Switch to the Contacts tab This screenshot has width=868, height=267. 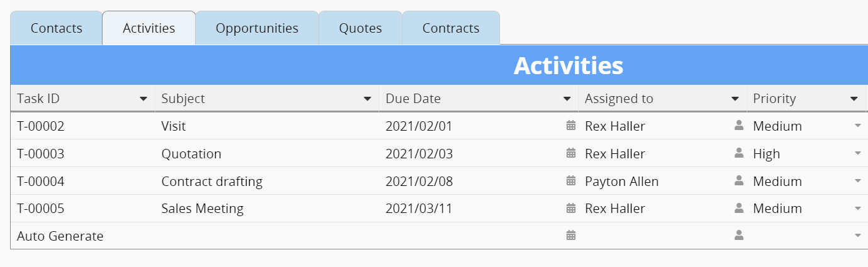tap(57, 28)
